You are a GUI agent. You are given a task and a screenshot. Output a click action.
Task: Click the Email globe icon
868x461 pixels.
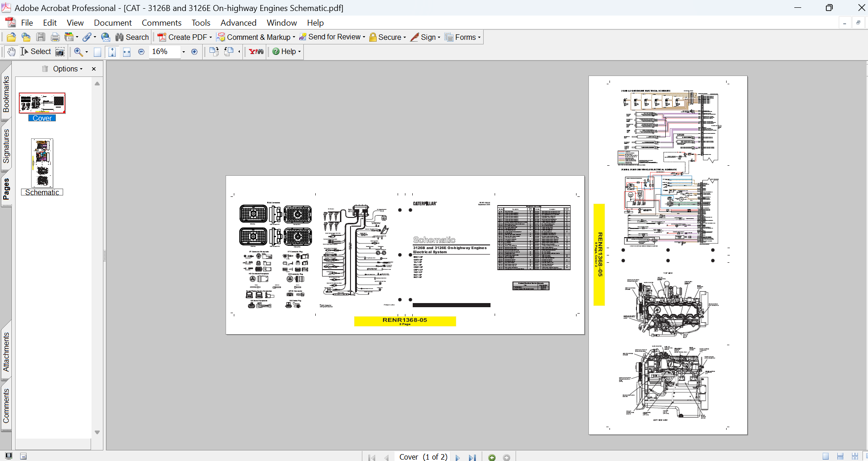click(x=106, y=37)
